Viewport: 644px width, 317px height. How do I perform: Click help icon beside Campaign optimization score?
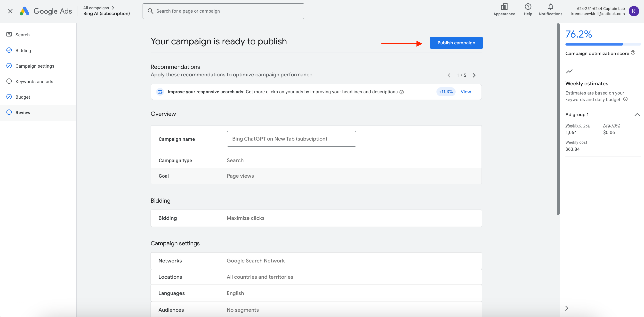[633, 52]
